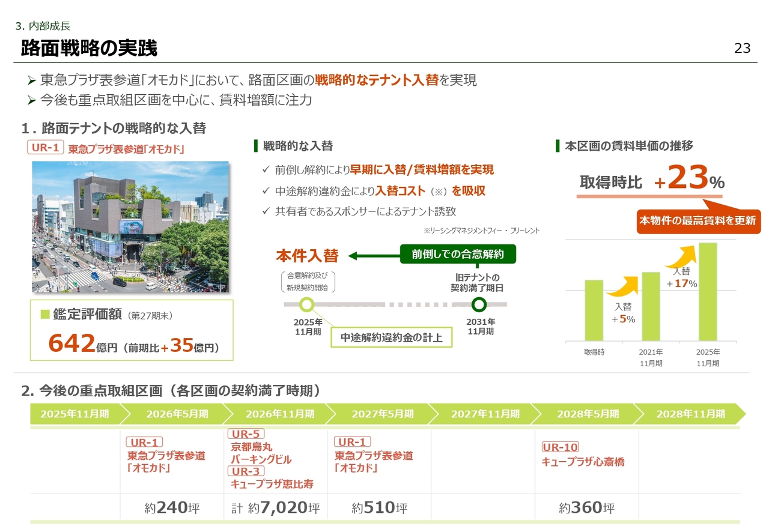Click the UR-1 badge under 2027年5月期
769x532 pixels.
point(353,443)
